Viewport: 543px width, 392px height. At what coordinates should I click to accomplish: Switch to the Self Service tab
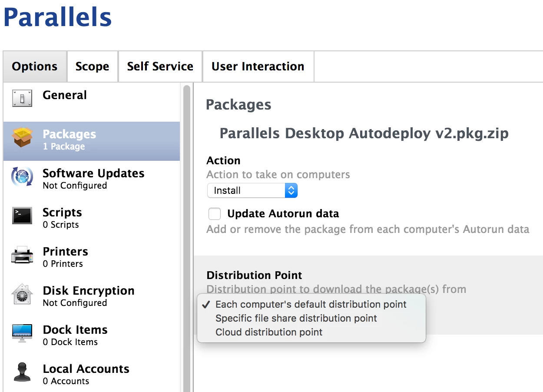point(160,66)
